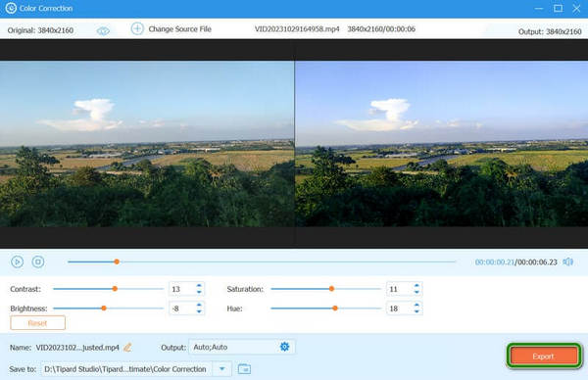Image resolution: width=588 pixels, height=380 pixels.
Task: Click the Contrast slider handle
Action: (115, 289)
